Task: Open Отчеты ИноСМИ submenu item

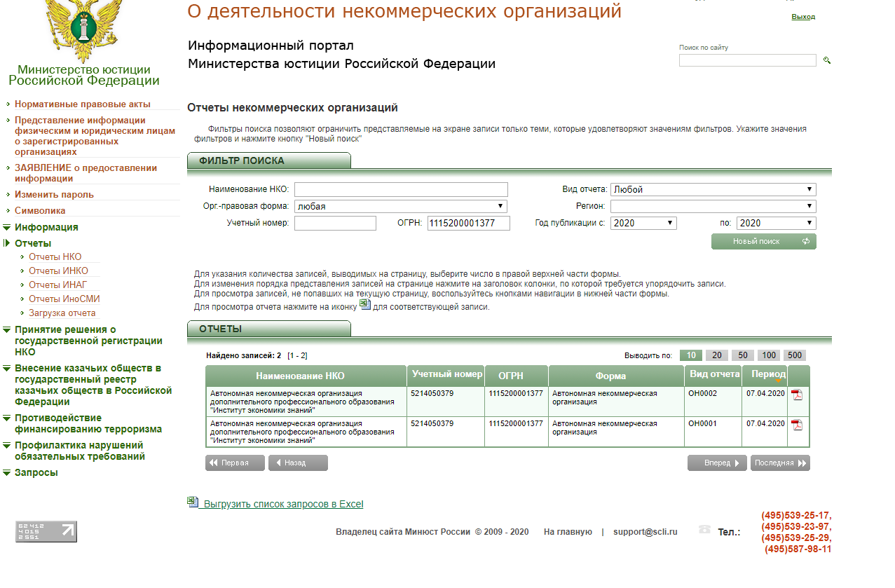Action: pos(64,299)
